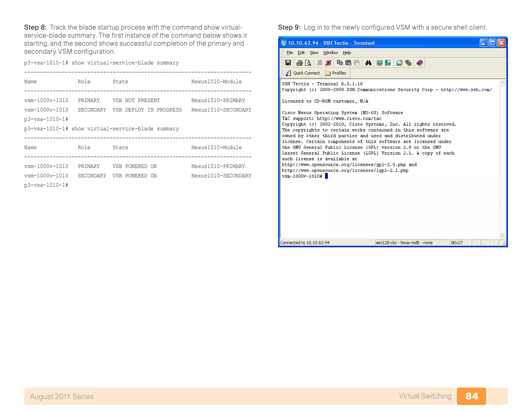
Task: Open Print Preview magnifier page icon
Action: click(x=308, y=63)
